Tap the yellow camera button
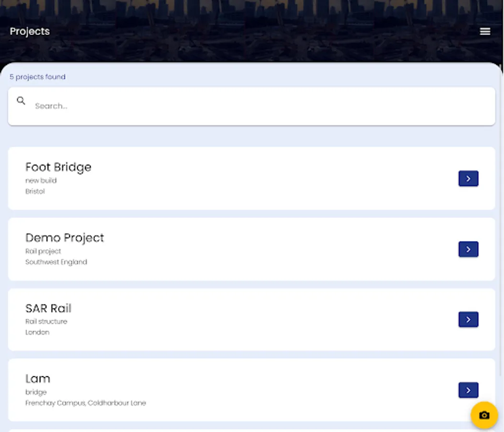The image size is (504, 432). click(484, 415)
